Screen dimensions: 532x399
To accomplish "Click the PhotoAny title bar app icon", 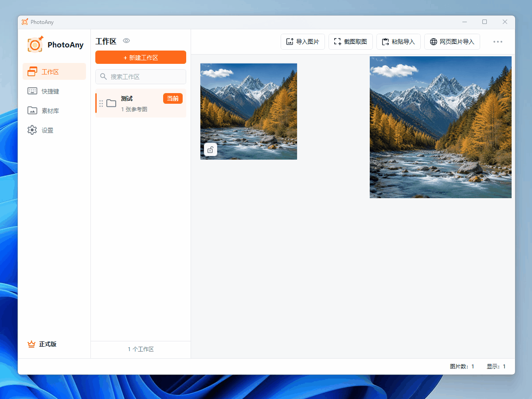I will 25,22.
